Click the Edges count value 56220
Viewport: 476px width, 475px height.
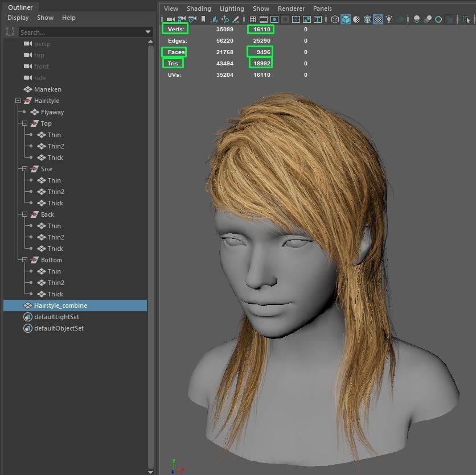pos(225,40)
